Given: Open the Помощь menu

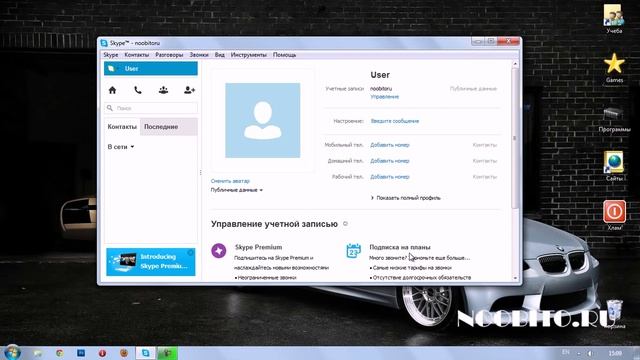Looking at the screenshot, I should point(284,55).
